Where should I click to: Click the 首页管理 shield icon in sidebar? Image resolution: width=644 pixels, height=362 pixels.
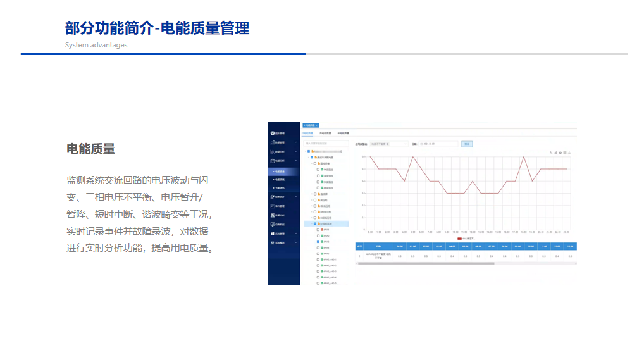tap(272, 134)
